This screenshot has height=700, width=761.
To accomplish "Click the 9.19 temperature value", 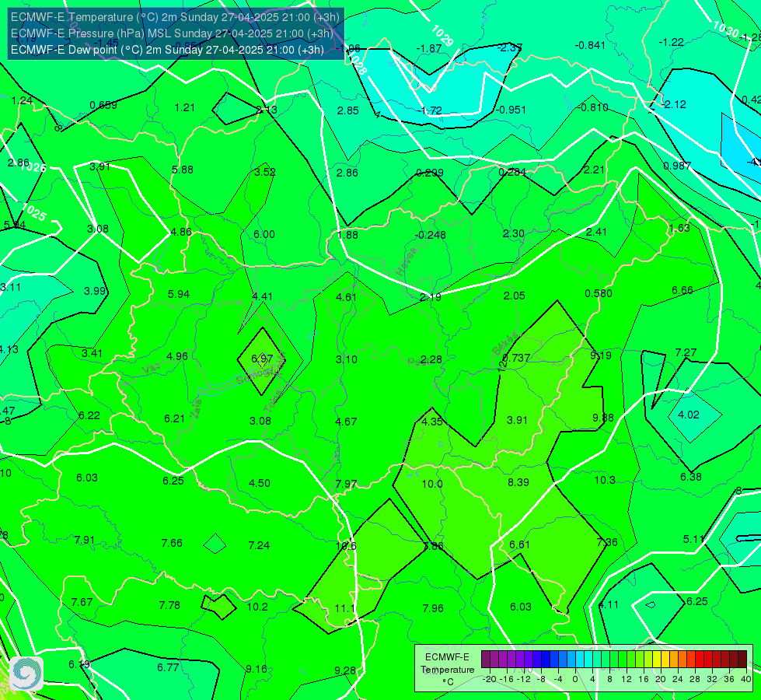I will (x=601, y=355).
